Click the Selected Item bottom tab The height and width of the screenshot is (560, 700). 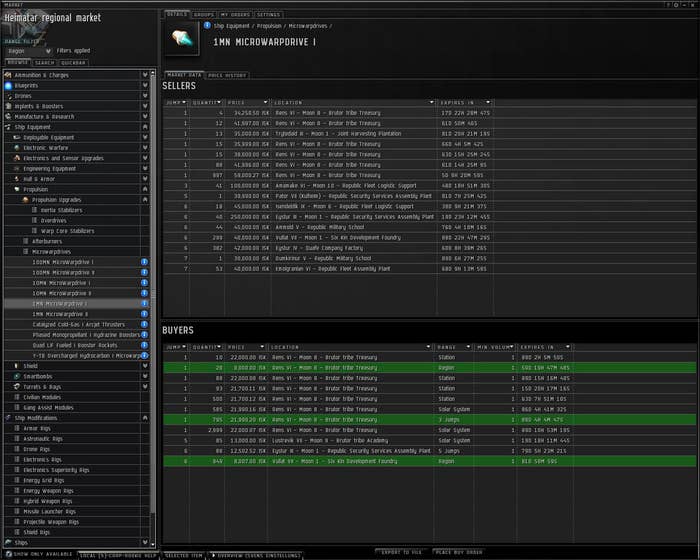[183, 556]
